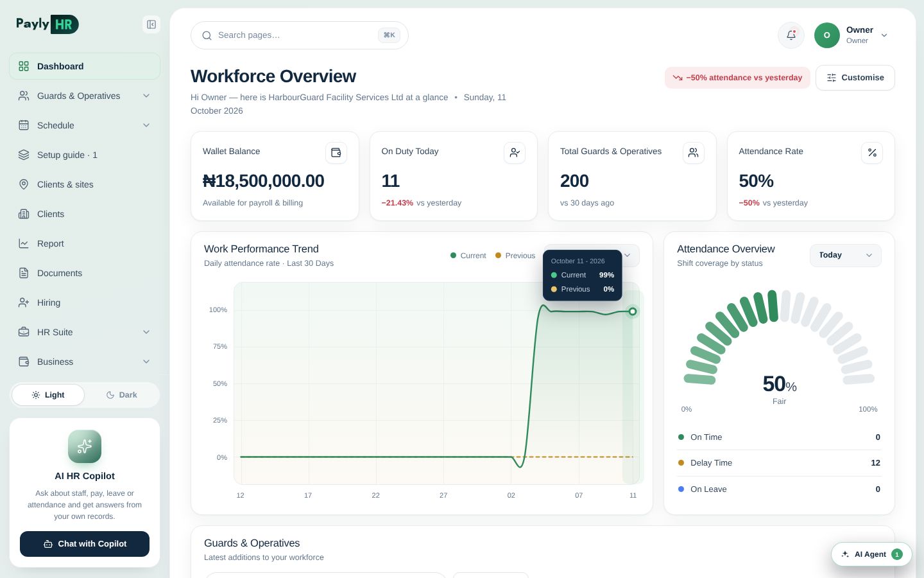924x578 pixels.
Task: Open Setup guide · 1 page
Action: coord(85,155)
